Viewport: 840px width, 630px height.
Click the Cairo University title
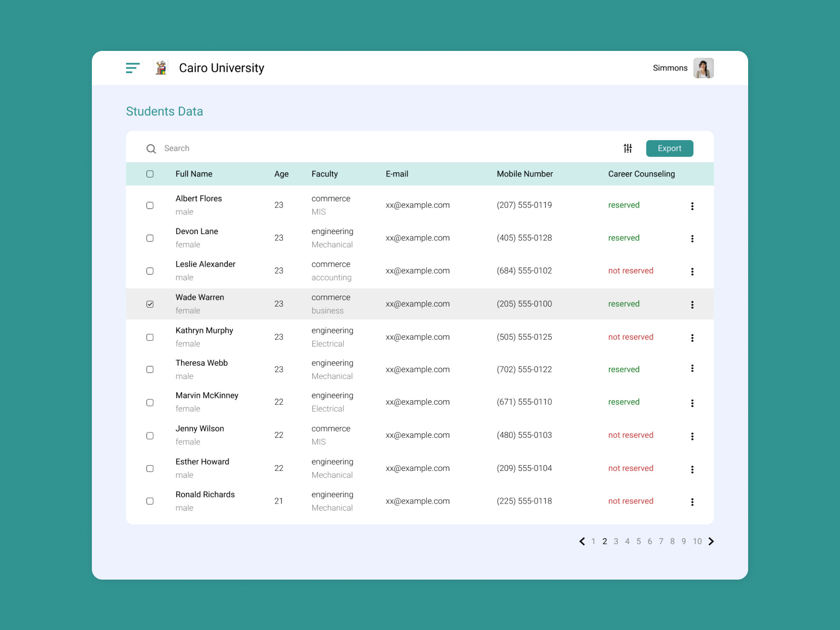click(222, 68)
